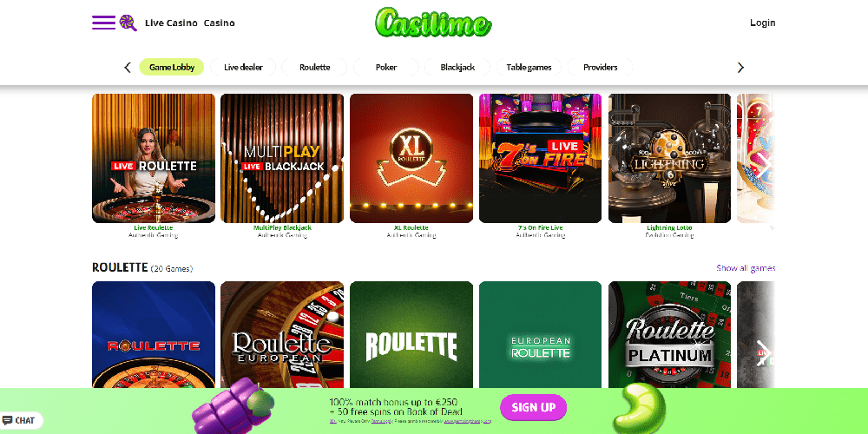The width and height of the screenshot is (868, 434).
Task: Open 7's On Fire Live thumbnail
Action: coord(540,158)
